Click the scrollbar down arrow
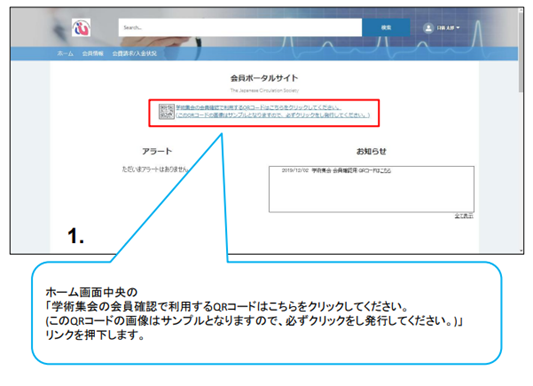The width and height of the screenshot is (533, 386). click(x=521, y=251)
